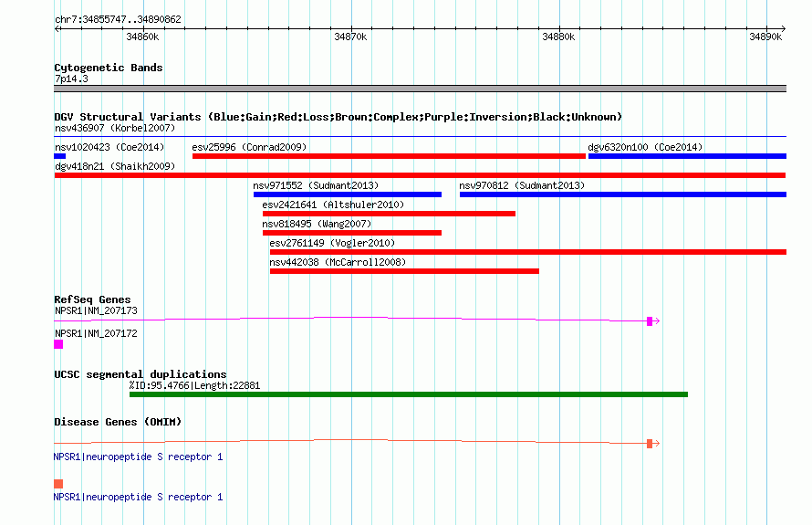
Task: Click nsv970812 (Sudmant2013) blue bar
Action: point(623,194)
